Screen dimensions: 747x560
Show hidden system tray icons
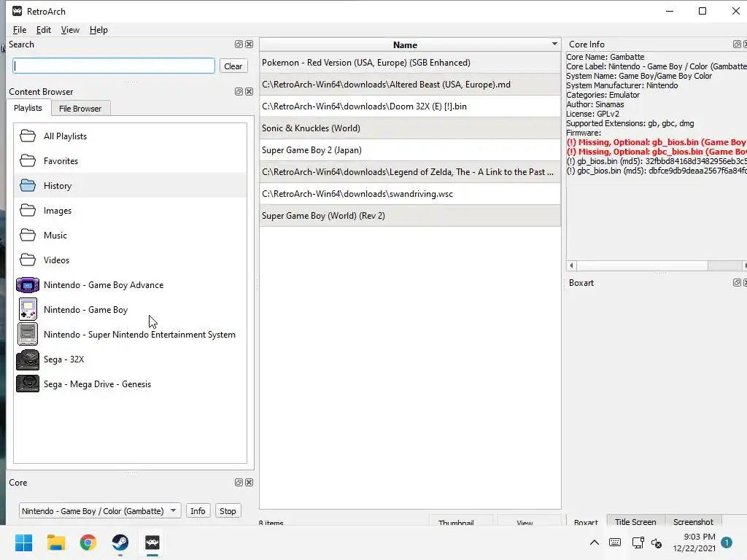pos(595,542)
